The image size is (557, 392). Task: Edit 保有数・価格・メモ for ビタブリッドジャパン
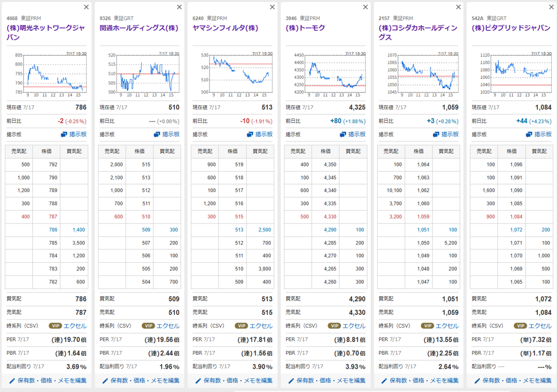(513, 381)
